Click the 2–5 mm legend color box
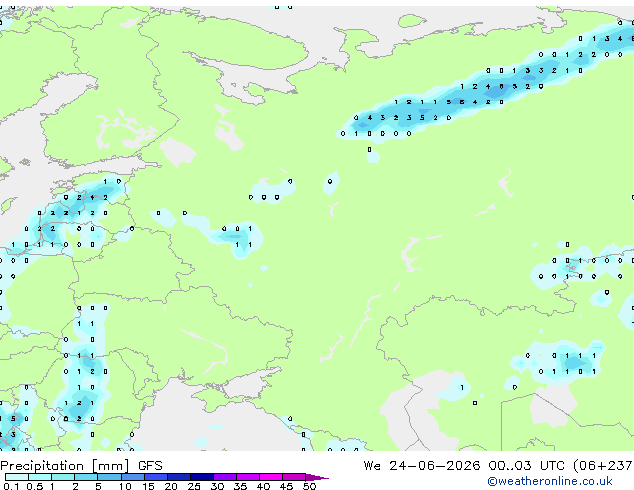Image resolution: width=634 pixels, height=490 pixels. point(86,477)
